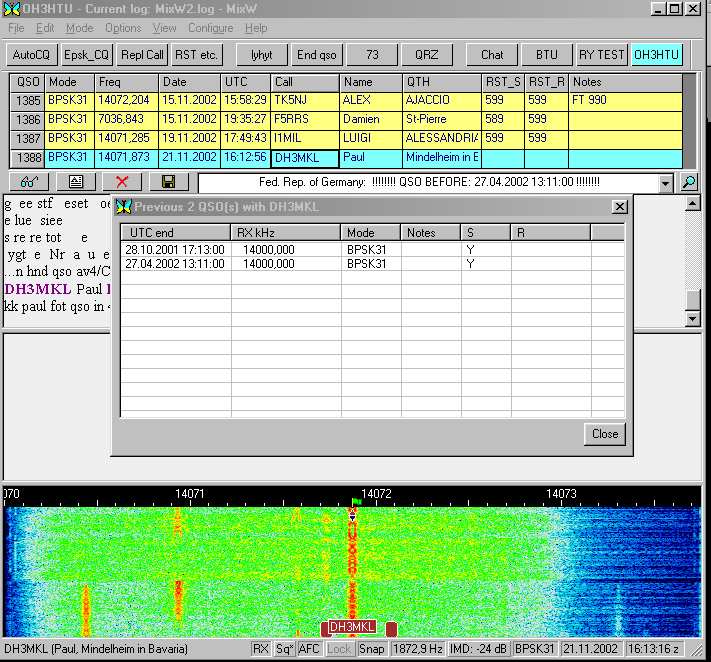Viewport: 711px width, 662px height.
Task: Click butterfly icon in Previous QSOs dialog
Action: point(123,207)
